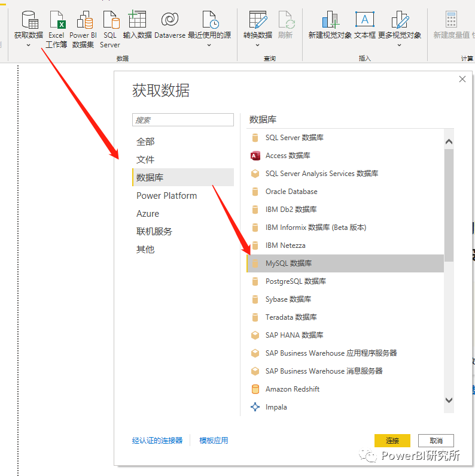Click the 搜索 input field
Screen dimensions: 475x476
(x=183, y=120)
